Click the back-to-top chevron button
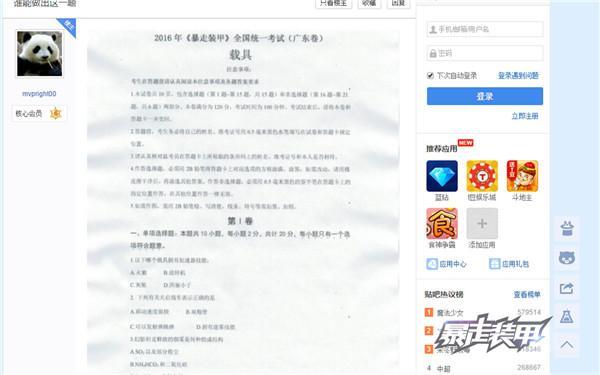600x375 pixels. [567, 345]
